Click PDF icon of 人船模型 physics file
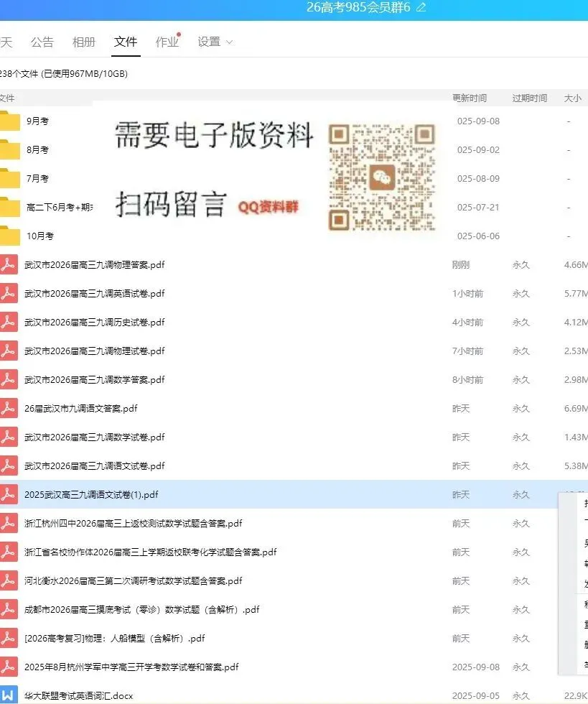The width and height of the screenshot is (588, 704). coord(9,638)
